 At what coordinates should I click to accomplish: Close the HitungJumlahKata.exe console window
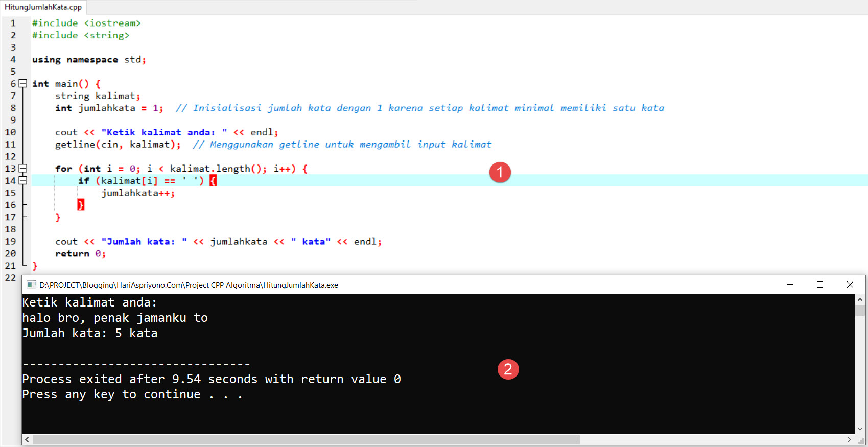(850, 285)
